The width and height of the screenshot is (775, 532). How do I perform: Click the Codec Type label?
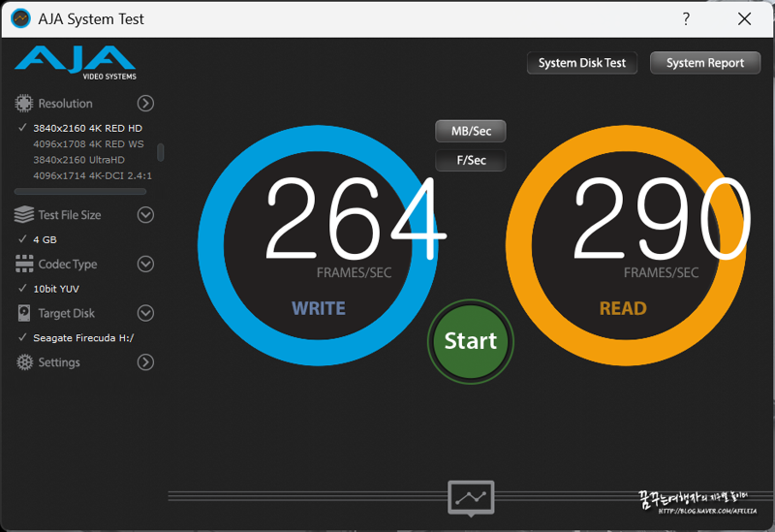(68, 265)
